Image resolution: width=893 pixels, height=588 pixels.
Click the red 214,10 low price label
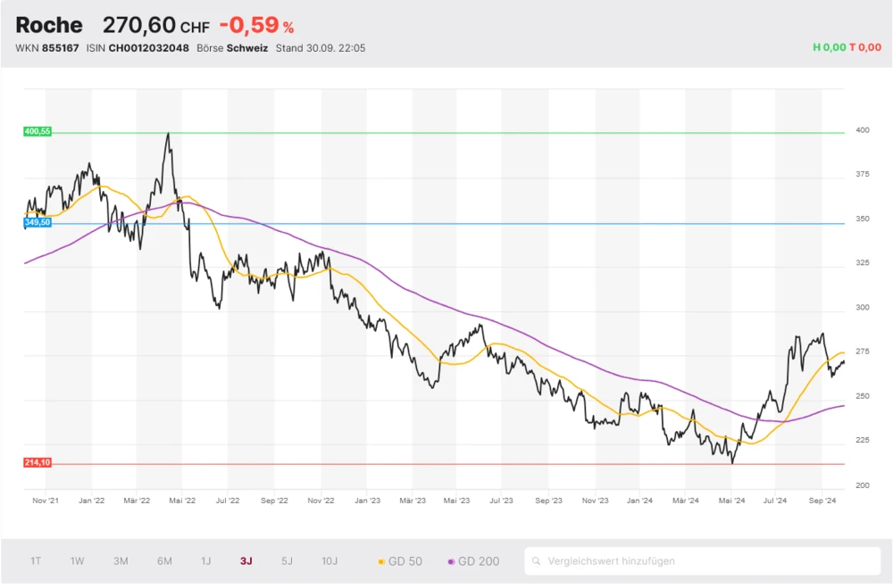click(38, 462)
